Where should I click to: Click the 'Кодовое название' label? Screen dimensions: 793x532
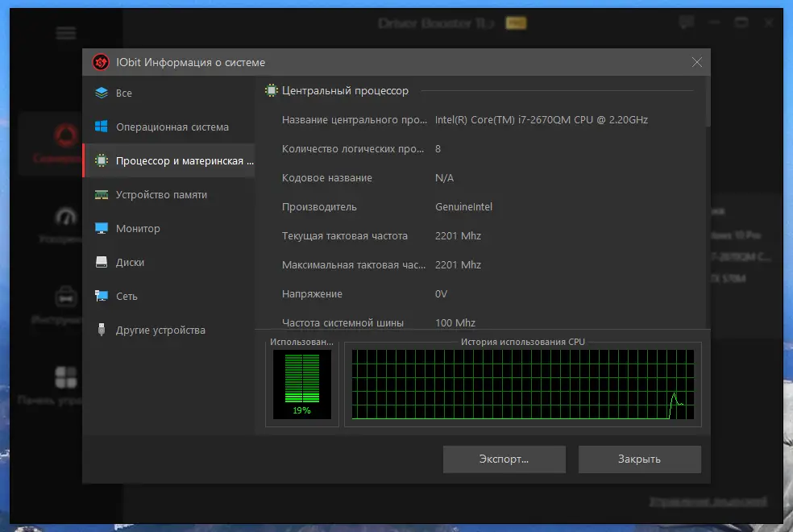tap(326, 178)
